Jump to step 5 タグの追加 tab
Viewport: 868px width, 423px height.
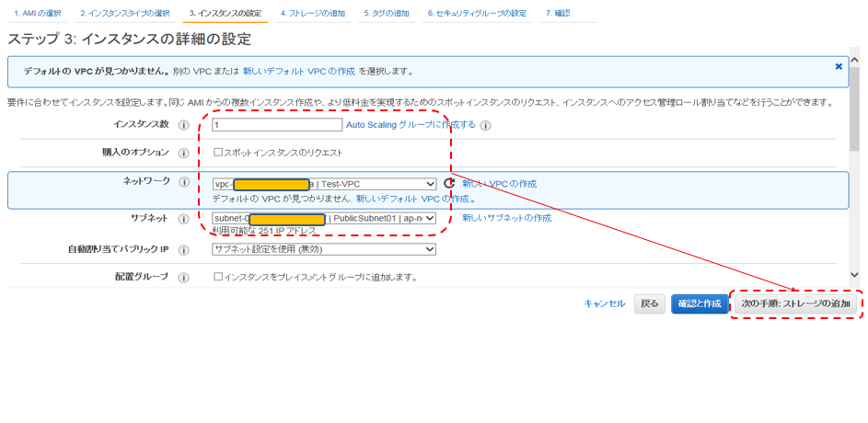[x=387, y=13]
